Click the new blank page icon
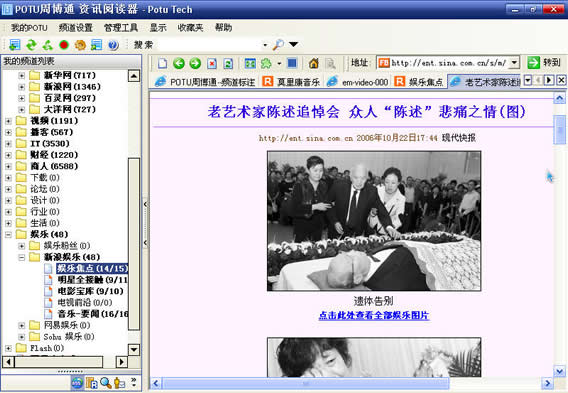 click(x=162, y=63)
